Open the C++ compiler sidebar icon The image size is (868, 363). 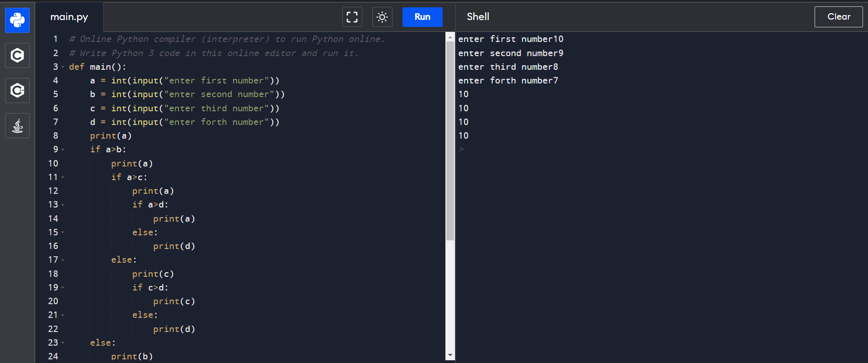tap(17, 90)
